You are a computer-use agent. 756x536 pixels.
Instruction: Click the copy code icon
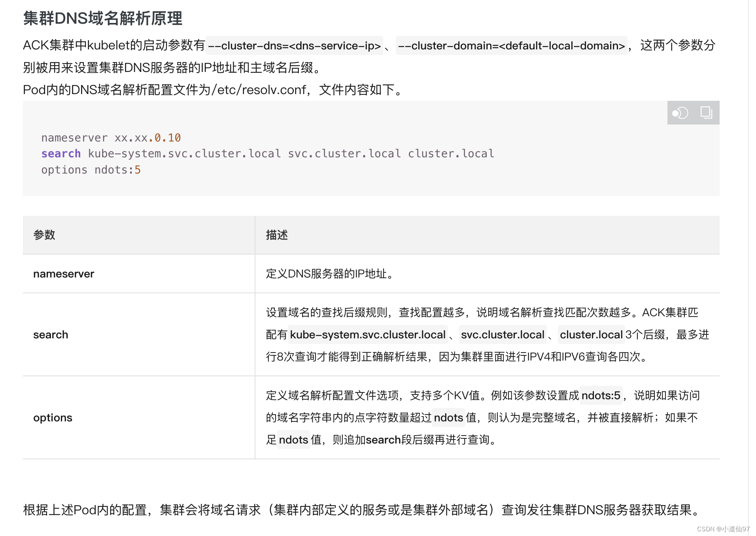tap(706, 113)
